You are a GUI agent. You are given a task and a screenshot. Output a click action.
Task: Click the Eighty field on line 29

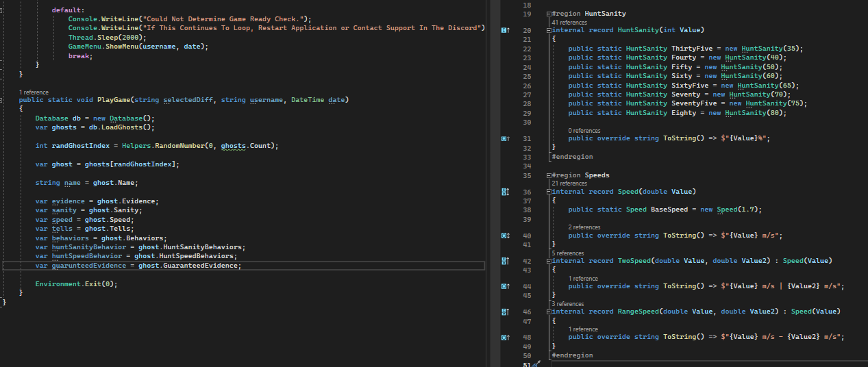(x=684, y=113)
